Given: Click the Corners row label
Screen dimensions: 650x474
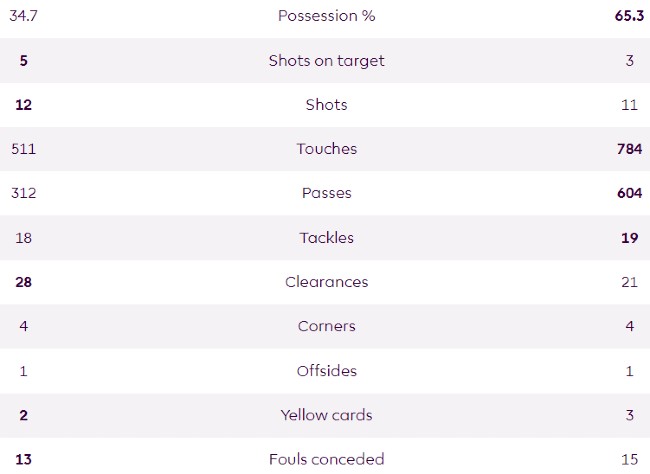Looking at the screenshot, I should (x=326, y=326).
